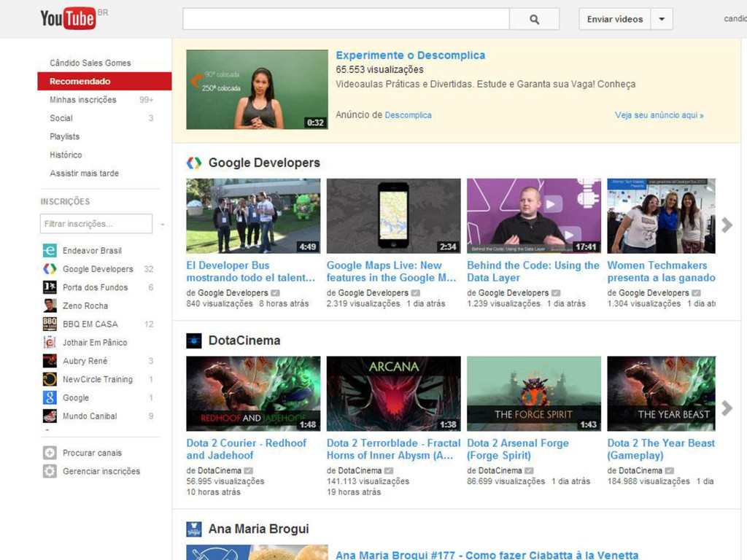
Task: Click the Enviar vídeos button
Action: (x=614, y=19)
